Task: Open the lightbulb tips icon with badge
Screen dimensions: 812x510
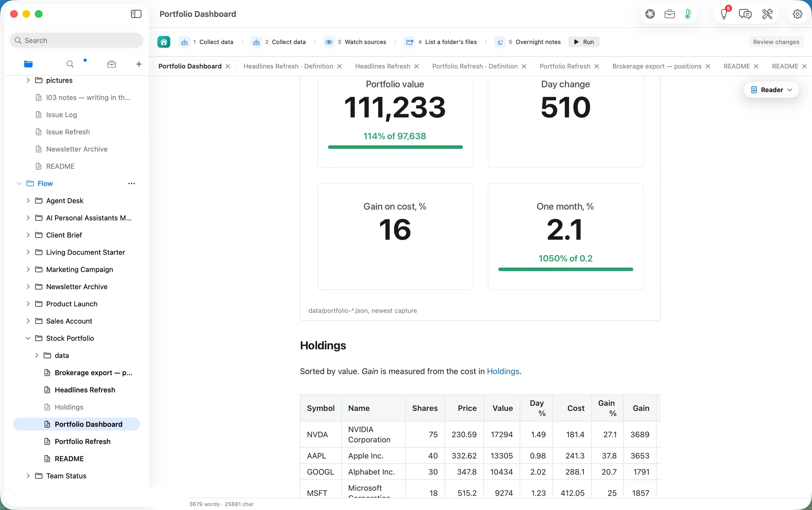Action: pos(724,14)
